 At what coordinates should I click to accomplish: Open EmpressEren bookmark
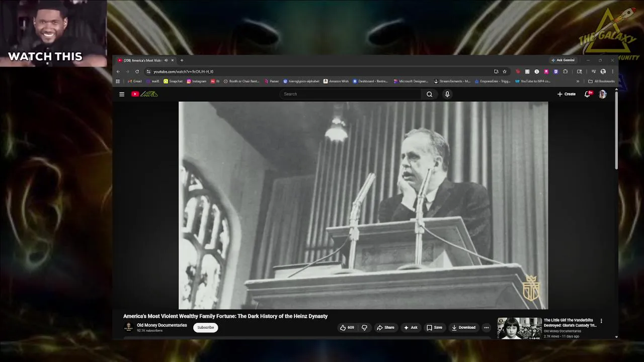pyautogui.click(x=493, y=81)
